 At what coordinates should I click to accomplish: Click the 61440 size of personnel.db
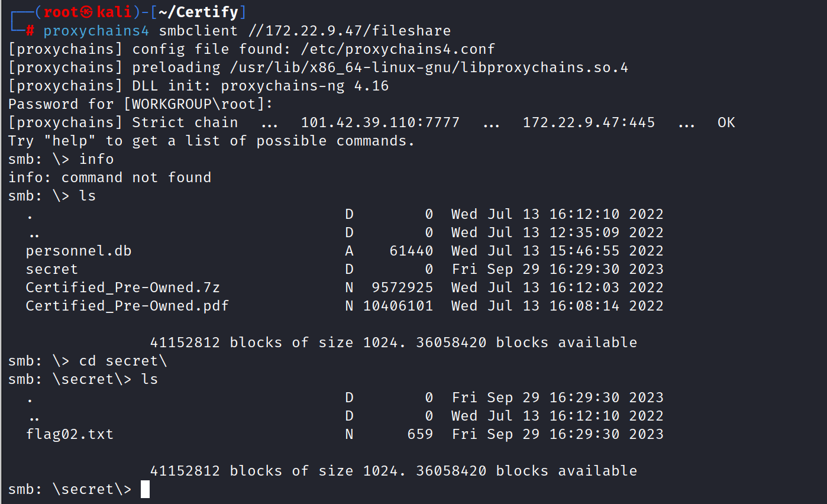(411, 251)
